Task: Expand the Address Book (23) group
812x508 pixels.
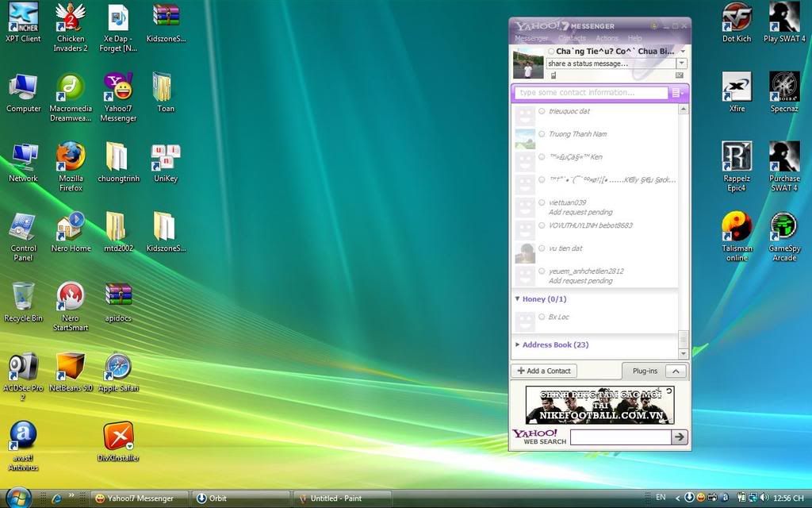Action: point(517,344)
